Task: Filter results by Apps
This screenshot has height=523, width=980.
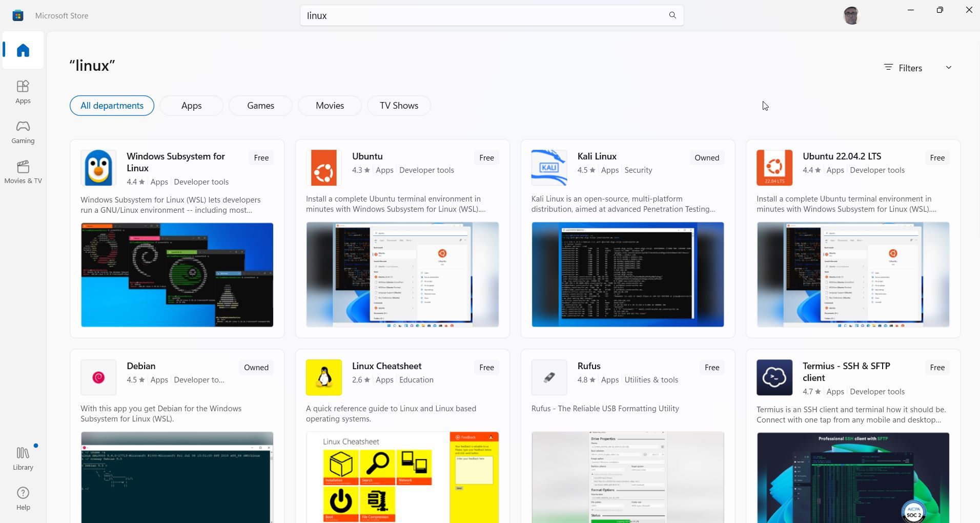Action: [x=191, y=106]
